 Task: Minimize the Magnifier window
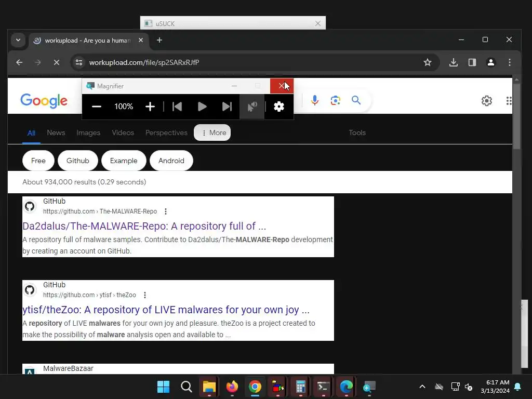[234, 86]
